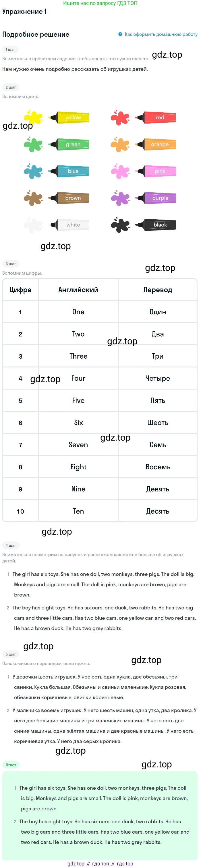
Task: Click the '5 шаг' step badge
Action: click(x=11, y=654)
